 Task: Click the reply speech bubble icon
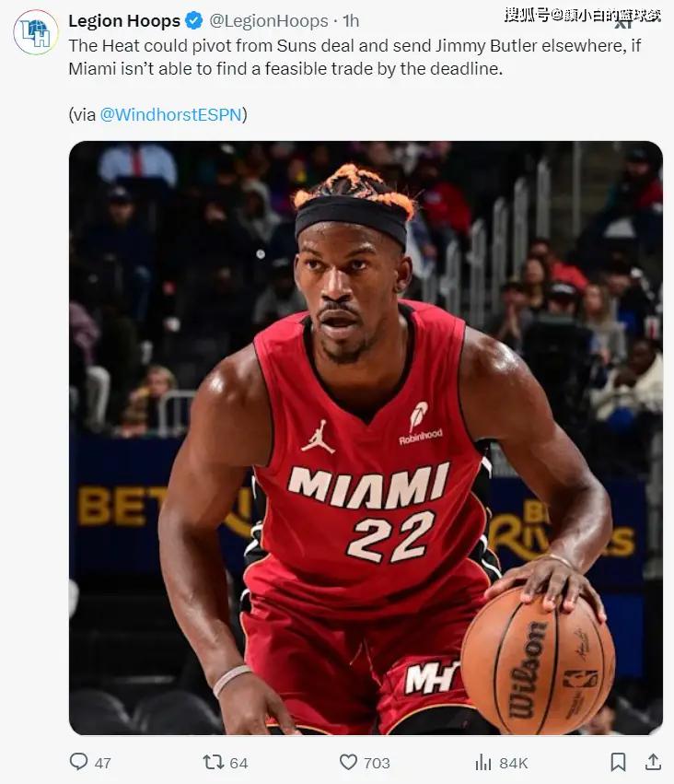click(x=78, y=762)
